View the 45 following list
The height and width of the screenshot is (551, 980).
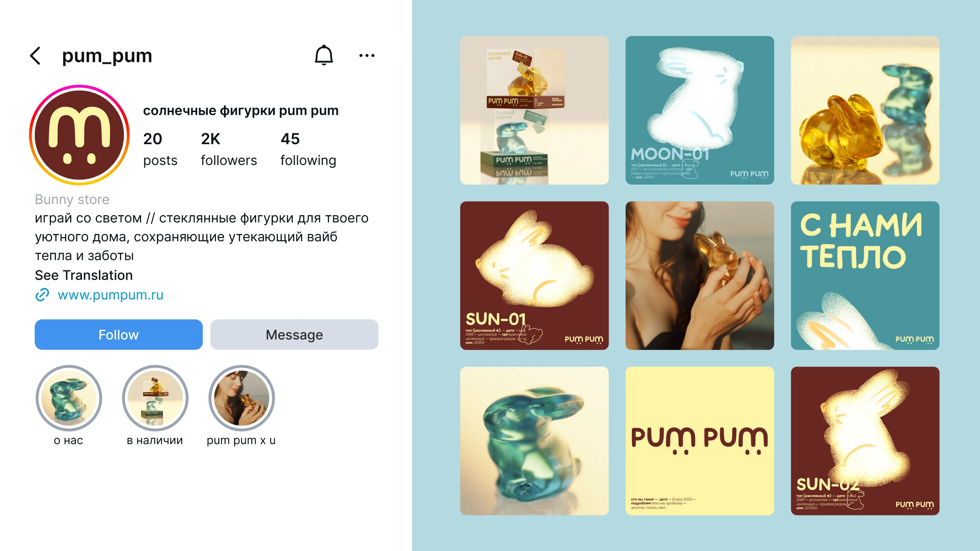[308, 150]
